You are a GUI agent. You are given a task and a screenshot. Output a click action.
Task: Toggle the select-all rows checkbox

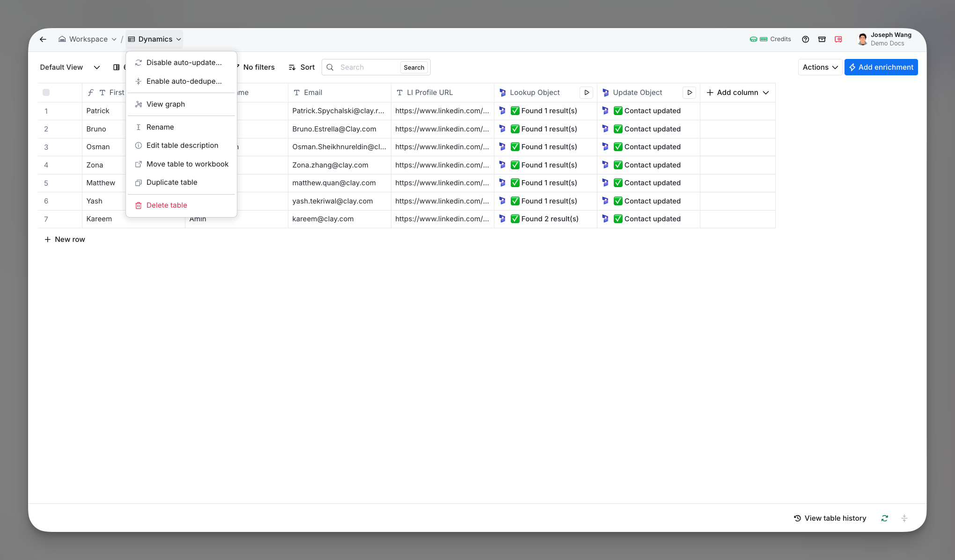46,93
